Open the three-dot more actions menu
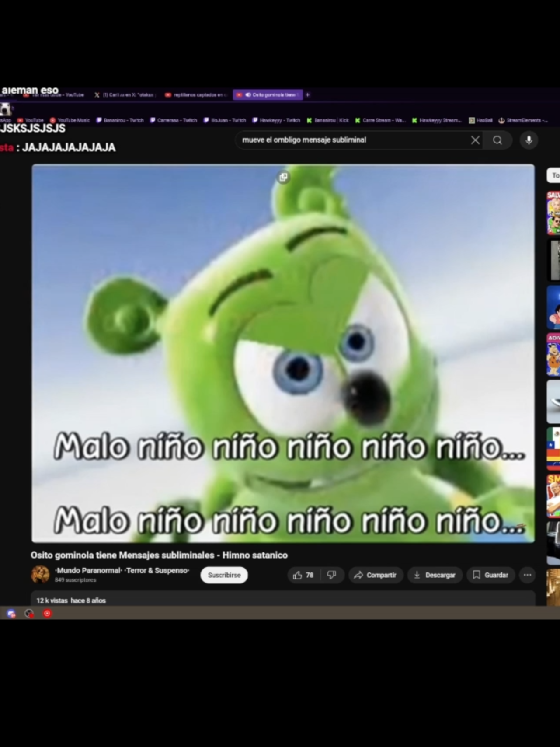The width and height of the screenshot is (560, 747). click(x=528, y=575)
